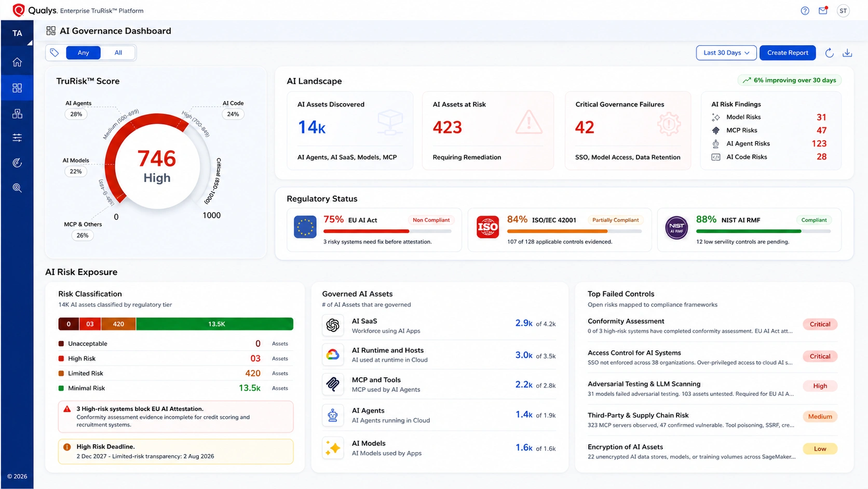The height and width of the screenshot is (489, 868).
Task: Click the MCP Risks icon
Action: point(716,130)
